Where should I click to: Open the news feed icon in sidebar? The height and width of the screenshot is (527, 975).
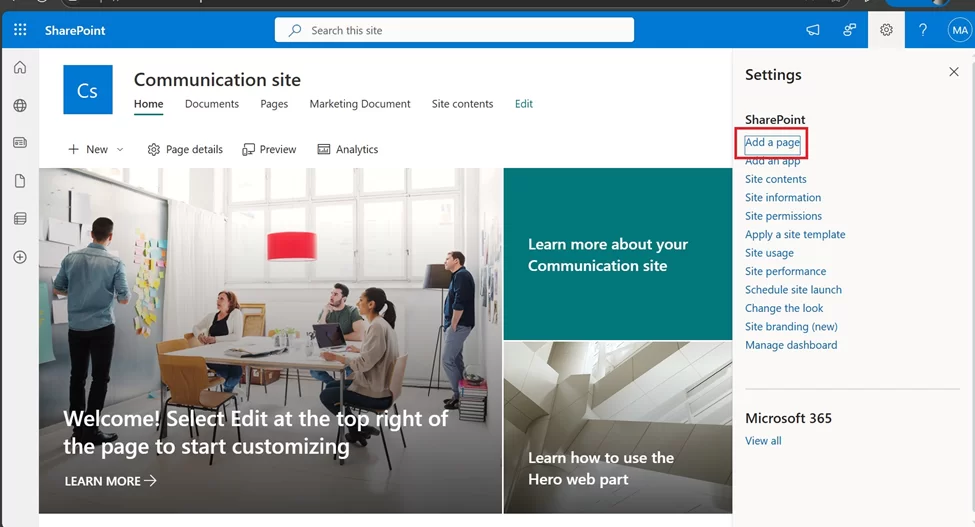click(20, 143)
